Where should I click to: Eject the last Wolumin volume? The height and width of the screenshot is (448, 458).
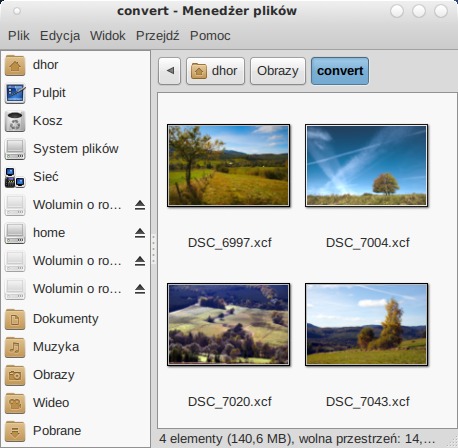(x=140, y=289)
